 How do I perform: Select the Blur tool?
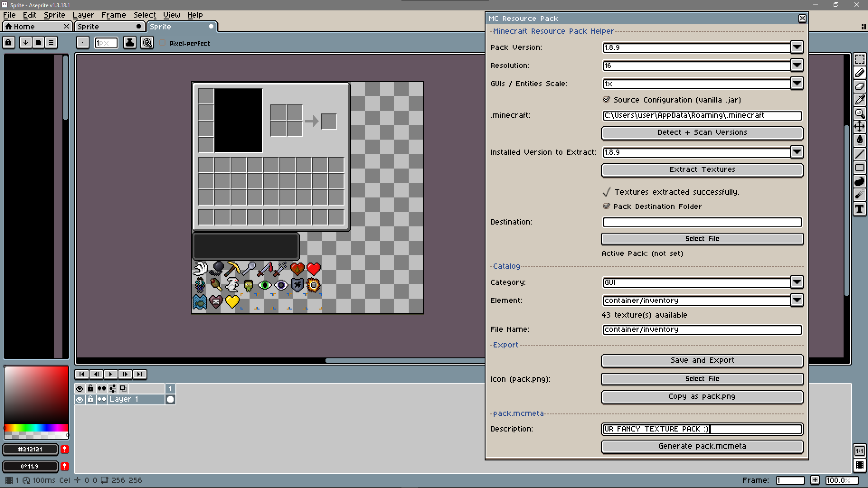[859, 195]
